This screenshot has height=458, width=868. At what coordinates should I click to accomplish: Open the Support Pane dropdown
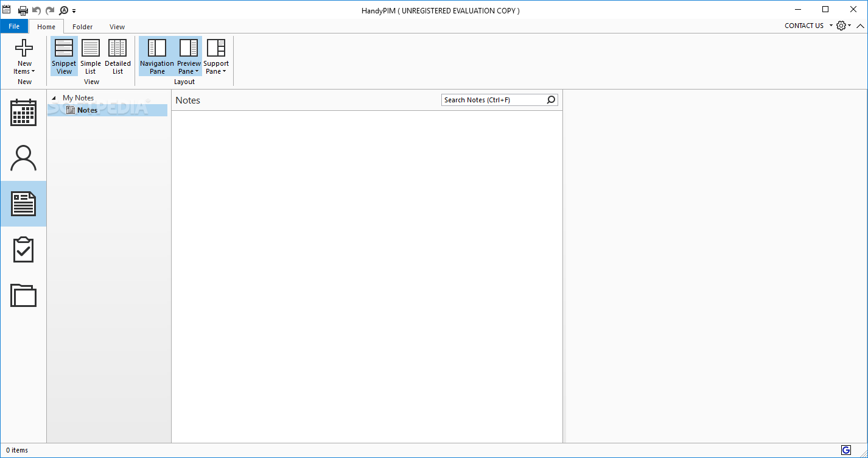tap(216, 57)
